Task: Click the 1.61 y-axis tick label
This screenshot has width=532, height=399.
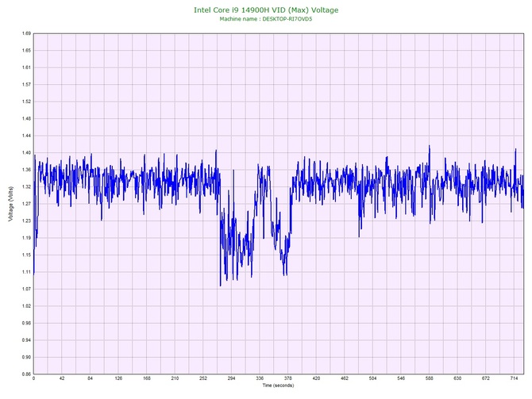Action: coord(26,67)
